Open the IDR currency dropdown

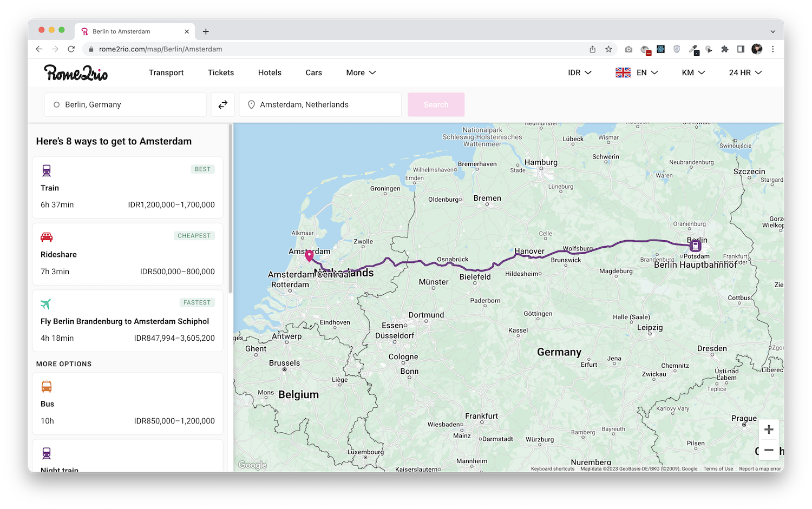click(x=580, y=72)
